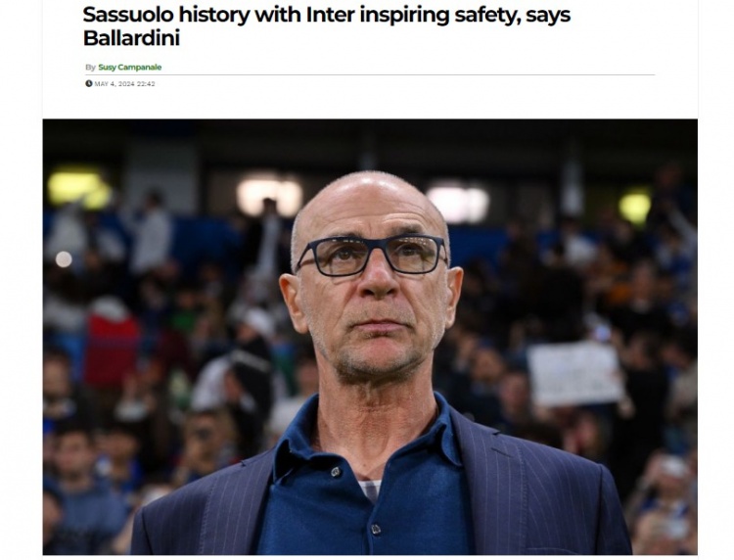Click the word "Sassuolo" in the headline
This screenshot has height=560, width=734.
(128, 15)
